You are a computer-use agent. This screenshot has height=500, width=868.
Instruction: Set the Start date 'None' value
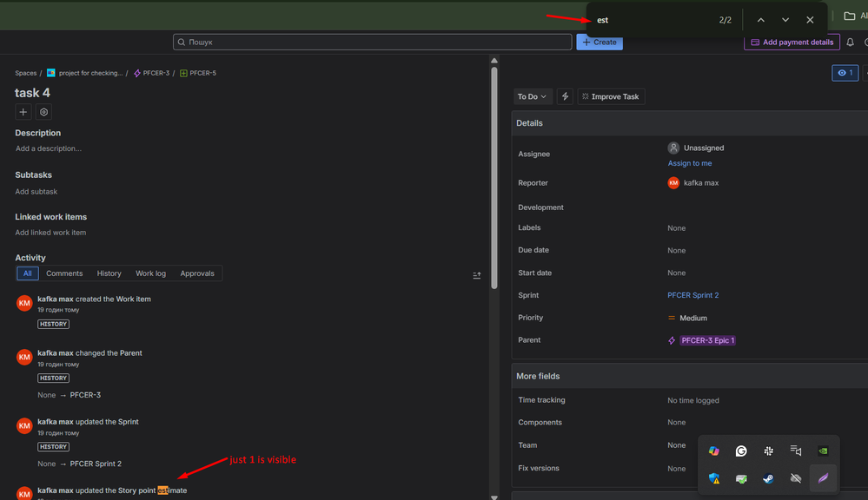click(677, 273)
